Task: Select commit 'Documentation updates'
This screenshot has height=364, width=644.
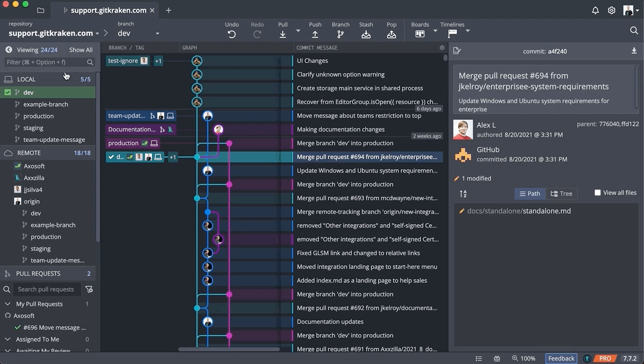Action: pyautogui.click(x=330, y=322)
